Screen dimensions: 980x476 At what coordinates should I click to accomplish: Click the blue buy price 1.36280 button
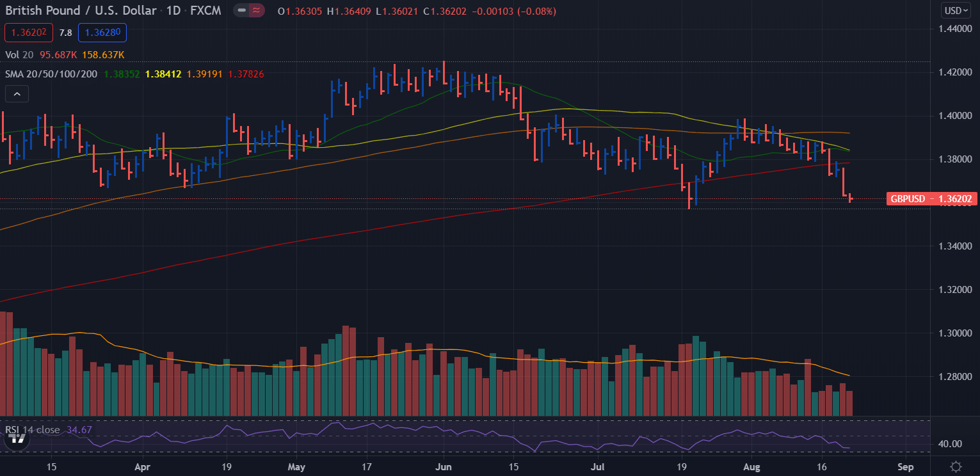click(x=102, y=32)
